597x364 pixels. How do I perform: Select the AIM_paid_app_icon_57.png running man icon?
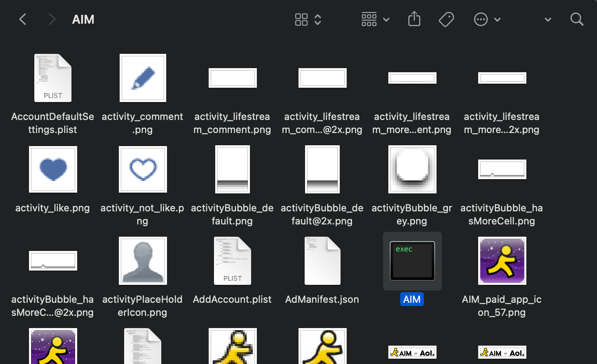(x=502, y=261)
